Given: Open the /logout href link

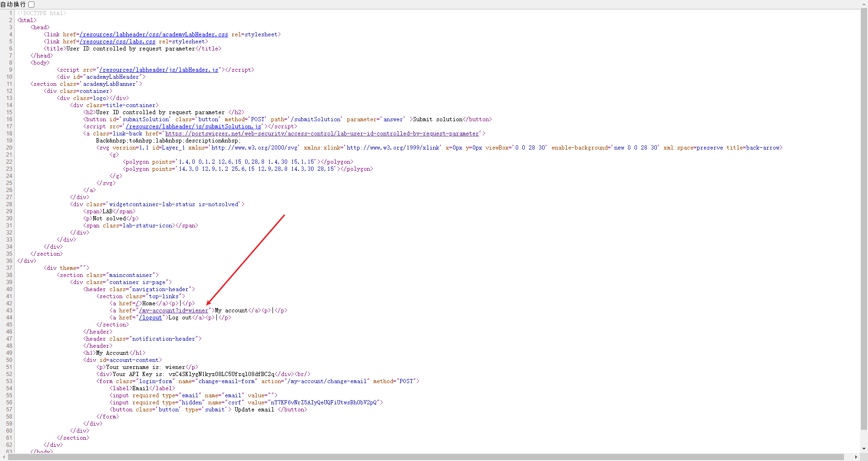Looking at the screenshot, I should pos(150,318).
